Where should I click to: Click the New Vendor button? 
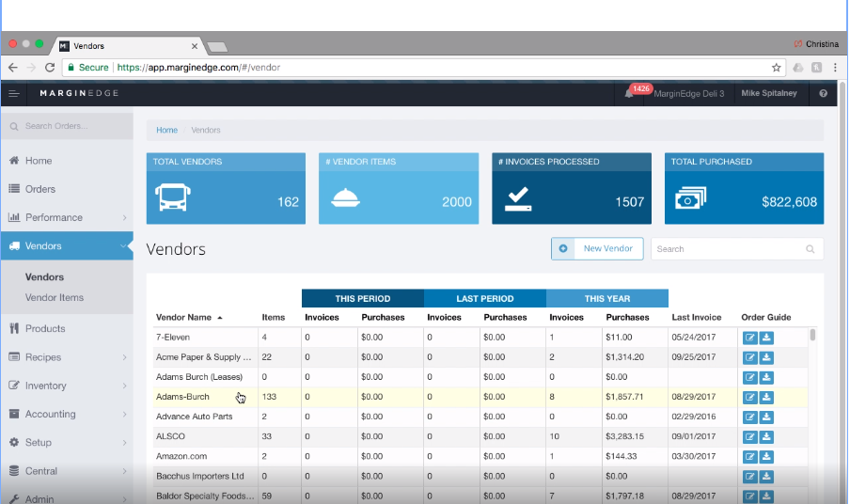(x=597, y=249)
